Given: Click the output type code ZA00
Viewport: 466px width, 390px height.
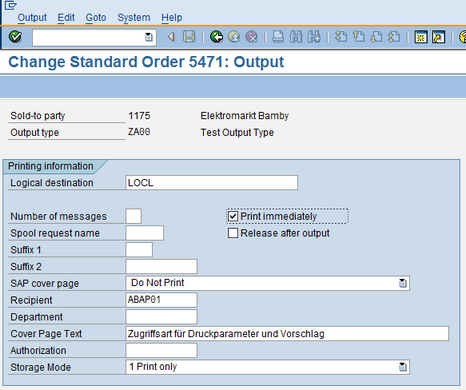Looking at the screenshot, I should (139, 132).
